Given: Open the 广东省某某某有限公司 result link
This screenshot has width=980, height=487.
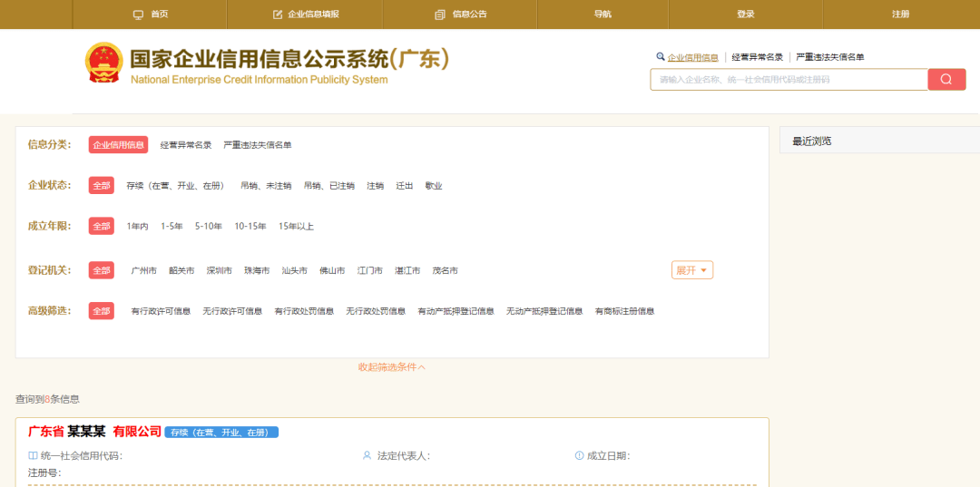Looking at the screenshot, I should 94,432.
